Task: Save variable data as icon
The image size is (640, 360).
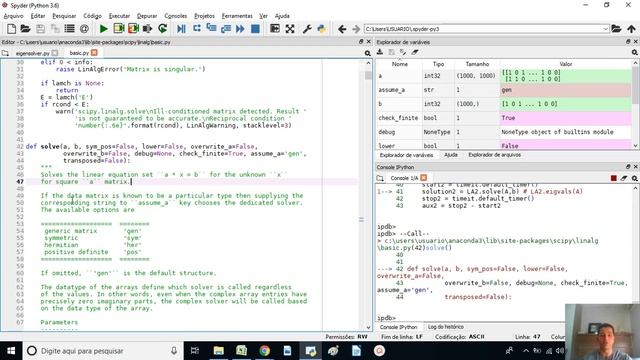Action: coord(403,52)
